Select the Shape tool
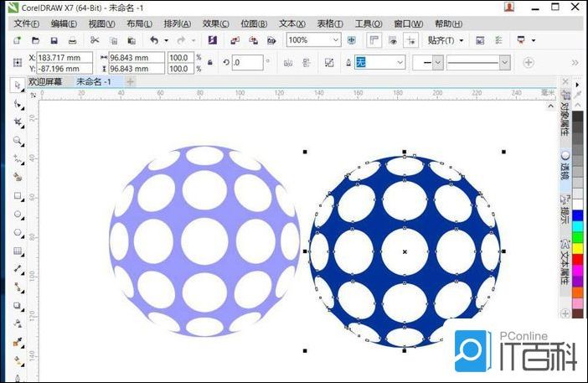Image resolution: width=588 pixels, height=383 pixels. 18,104
